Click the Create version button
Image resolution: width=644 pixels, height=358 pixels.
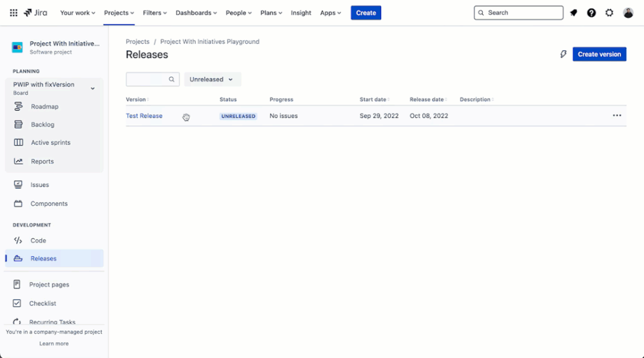tap(600, 54)
